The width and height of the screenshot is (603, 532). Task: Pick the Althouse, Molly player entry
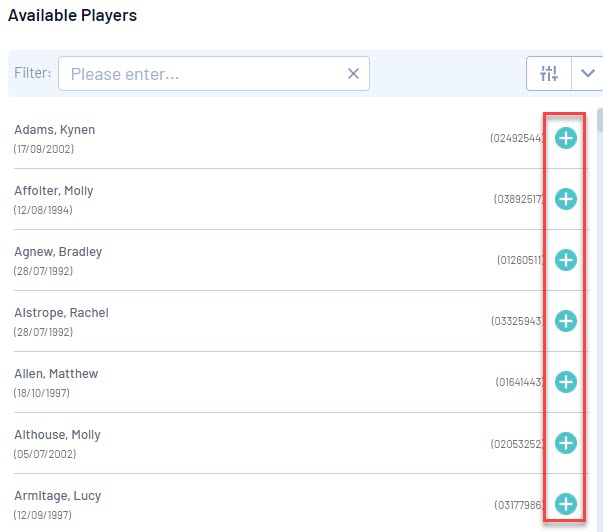(x=57, y=435)
